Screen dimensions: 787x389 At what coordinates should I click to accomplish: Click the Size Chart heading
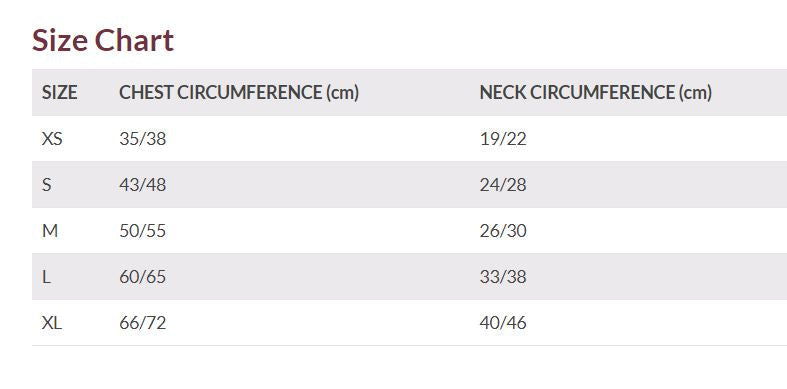(103, 40)
